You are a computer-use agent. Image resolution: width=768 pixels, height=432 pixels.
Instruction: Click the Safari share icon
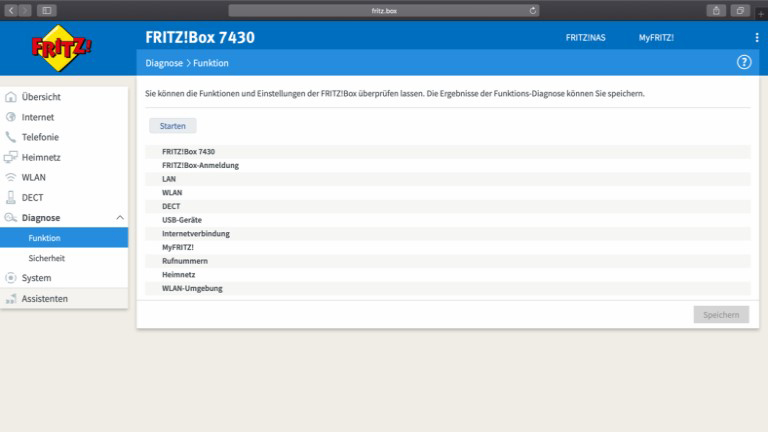(x=716, y=10)
